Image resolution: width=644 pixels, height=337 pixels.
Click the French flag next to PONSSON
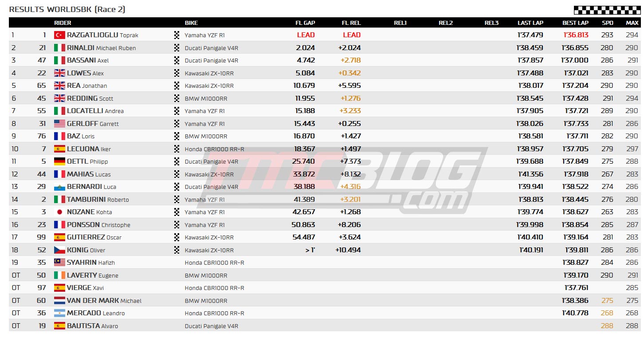59,224
